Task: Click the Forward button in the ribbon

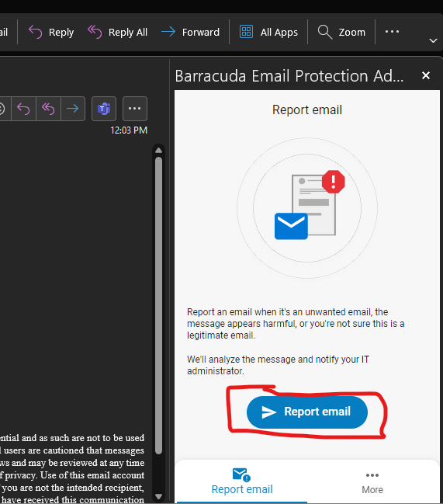Action: [190, 32]
